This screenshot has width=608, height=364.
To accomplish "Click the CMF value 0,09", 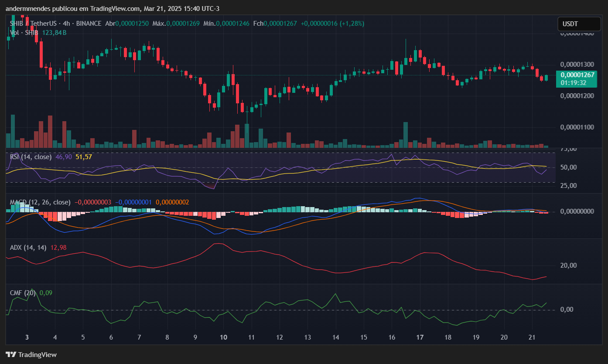I will coord(46,293).
